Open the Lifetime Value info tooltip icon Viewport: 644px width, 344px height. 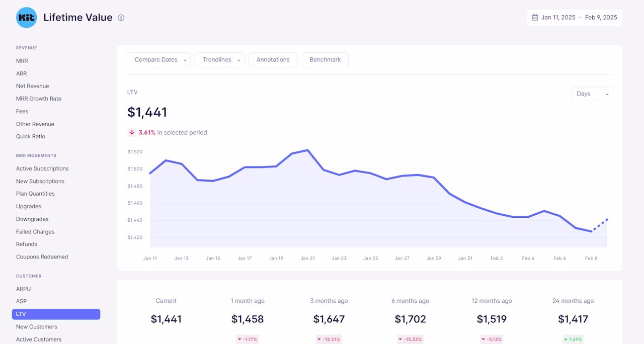121,18
